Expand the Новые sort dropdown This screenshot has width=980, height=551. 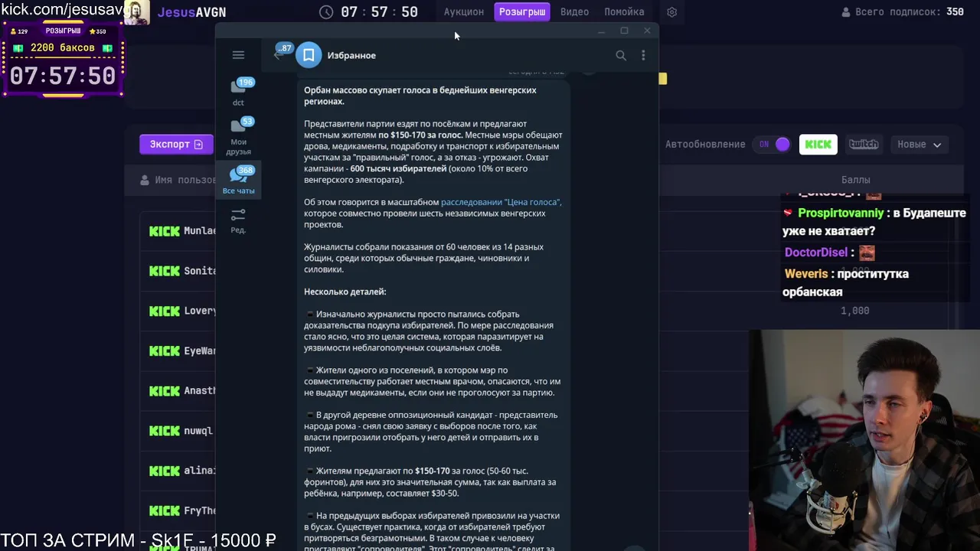coord(919,144)
